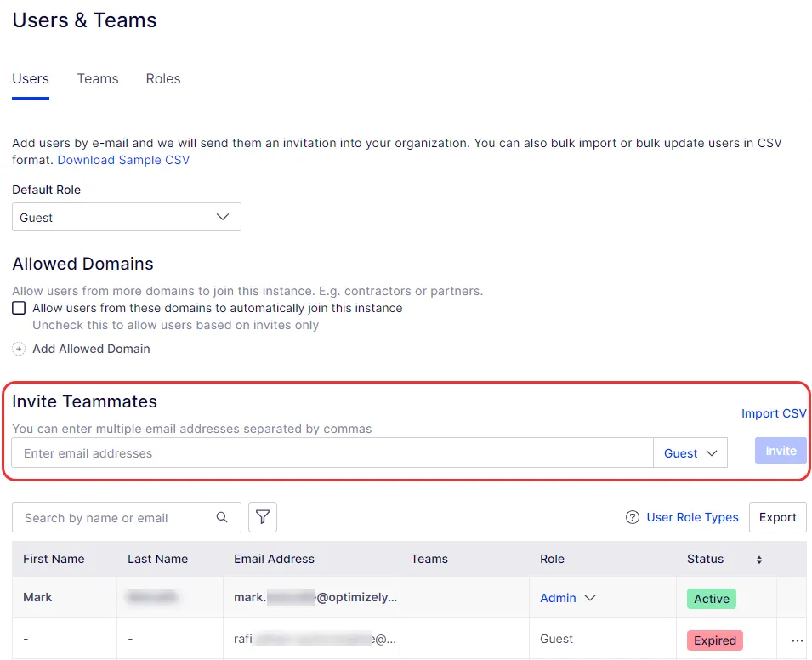Click the Invite button
Screen dimensions: 812x660
coord(781,451)
